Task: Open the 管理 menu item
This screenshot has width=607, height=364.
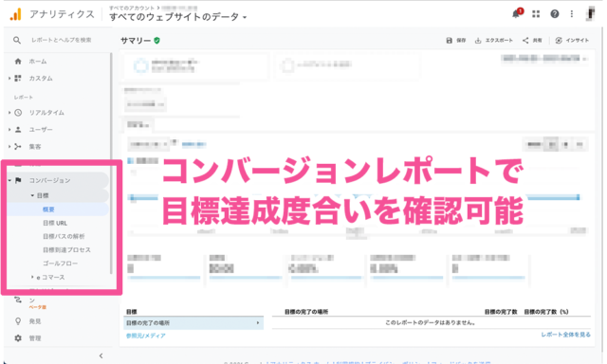Action: click(35, 338)
